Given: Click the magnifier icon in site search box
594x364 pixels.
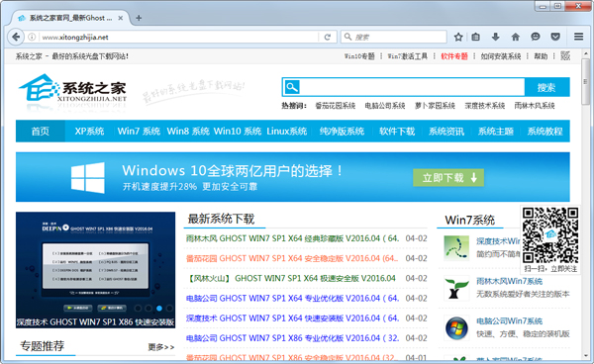Looking at the screenshot, I should [x=292, y=87].
